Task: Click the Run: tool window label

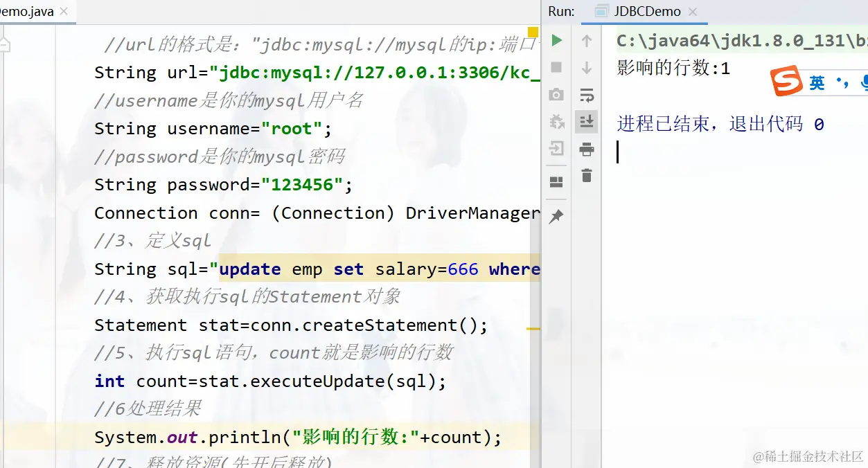Action: coord(561,11)
